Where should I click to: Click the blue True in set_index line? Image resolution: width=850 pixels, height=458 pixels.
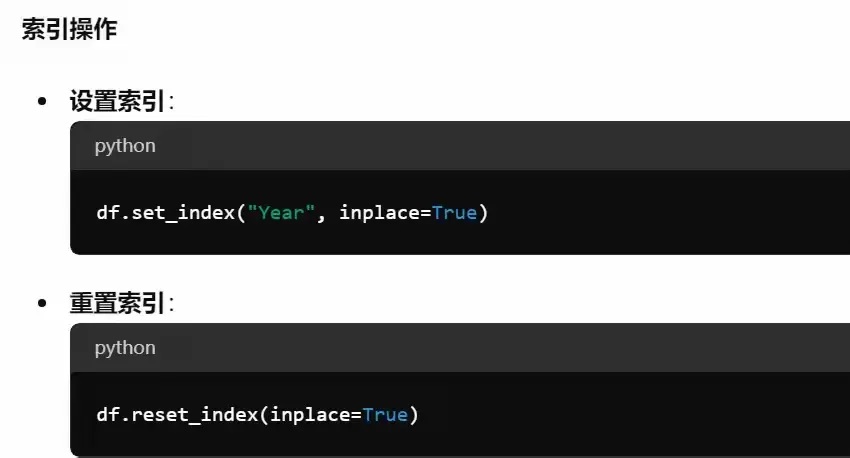[454, 213]
